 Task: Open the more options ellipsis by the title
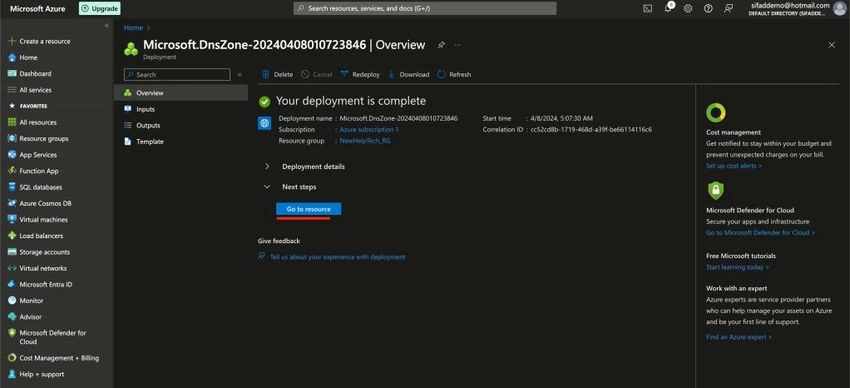pos(458,45)
